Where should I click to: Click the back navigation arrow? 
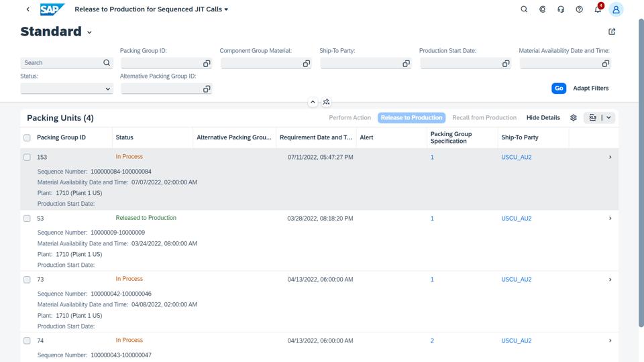(28, 9)
